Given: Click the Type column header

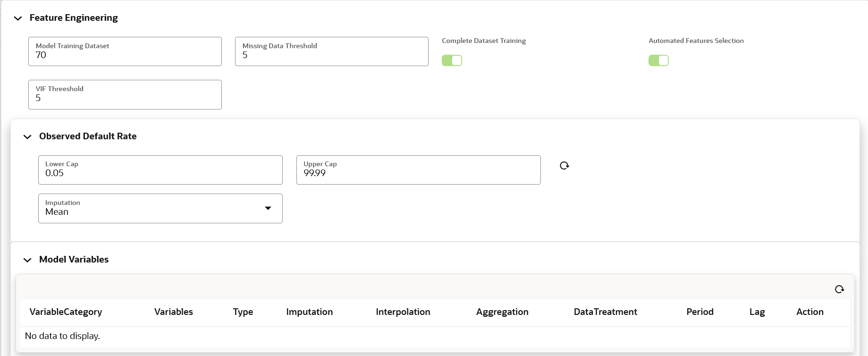Looking at the screenshot, I should click(243, 312).
